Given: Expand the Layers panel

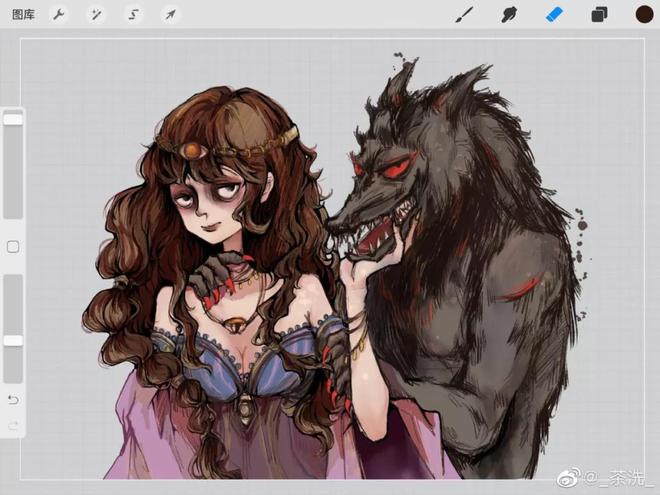Looking at the screenshot, I should pos(599,14).
